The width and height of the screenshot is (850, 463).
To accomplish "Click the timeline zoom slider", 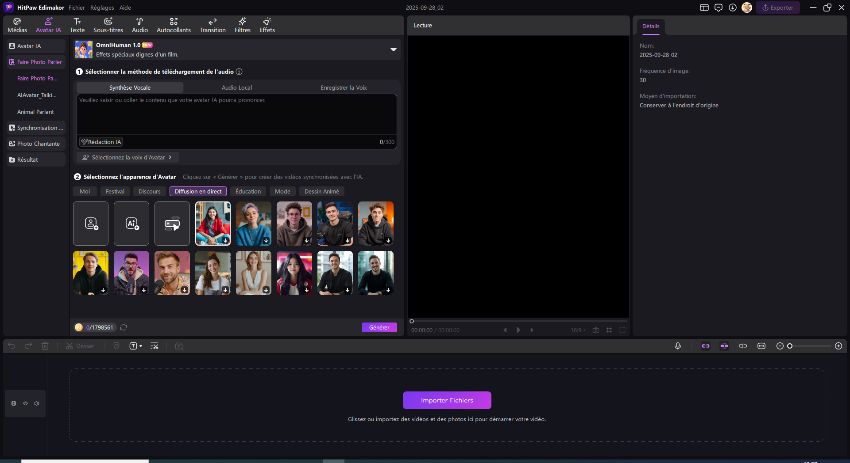I will pyautogui.click(x=812, y=346).
